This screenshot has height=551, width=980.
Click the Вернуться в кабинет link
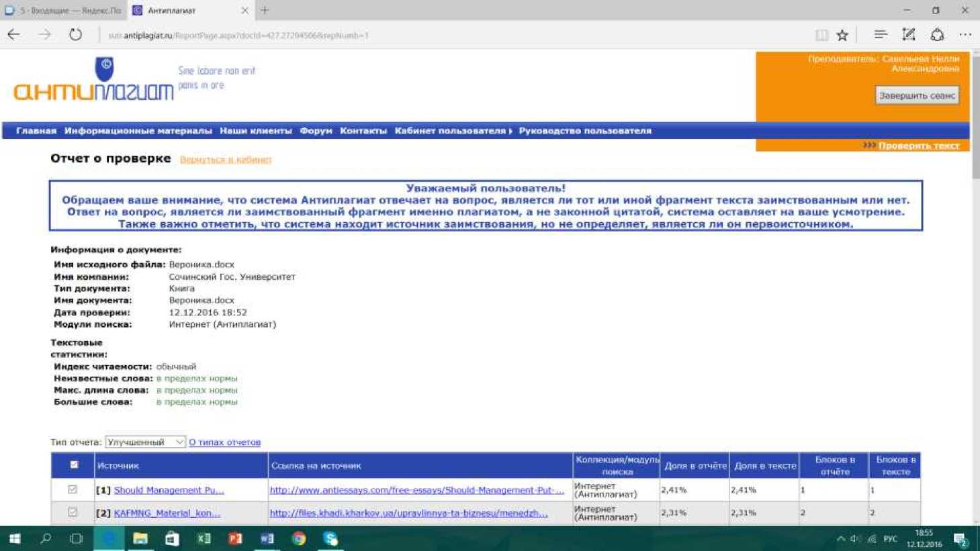tap(226, 160)
